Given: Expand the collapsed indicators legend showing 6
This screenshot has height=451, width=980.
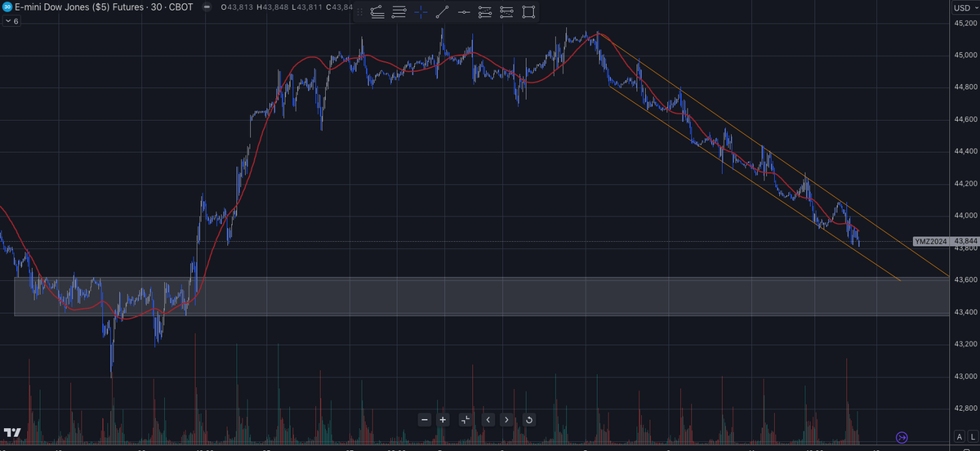Looking at the screenshot, I should tap(12, 21).
